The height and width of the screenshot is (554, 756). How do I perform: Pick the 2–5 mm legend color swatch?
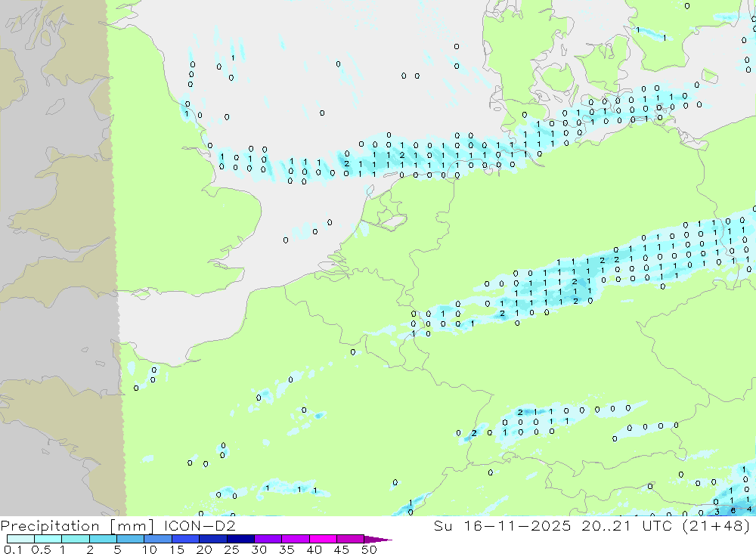[x=103, y=539]
